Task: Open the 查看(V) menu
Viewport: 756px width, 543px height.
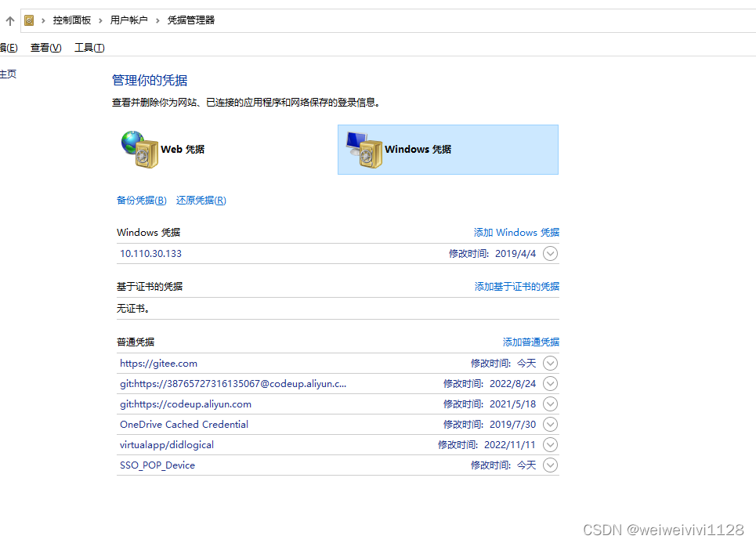Action: coord(45,47)
